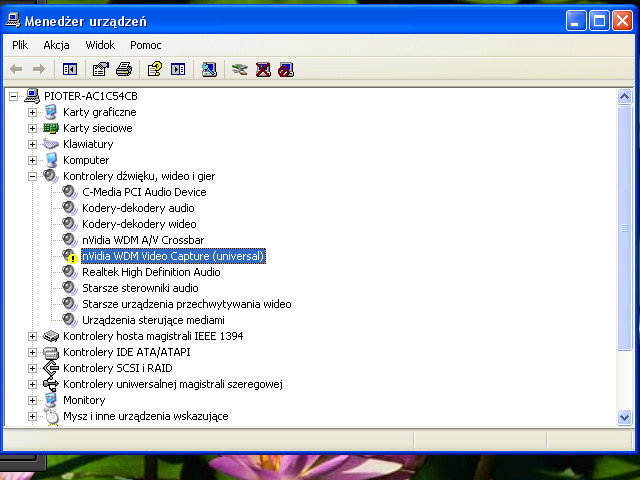Expand the Monitory tree node
This screenshot has width=640, height=480.
[x=32, y=400]
